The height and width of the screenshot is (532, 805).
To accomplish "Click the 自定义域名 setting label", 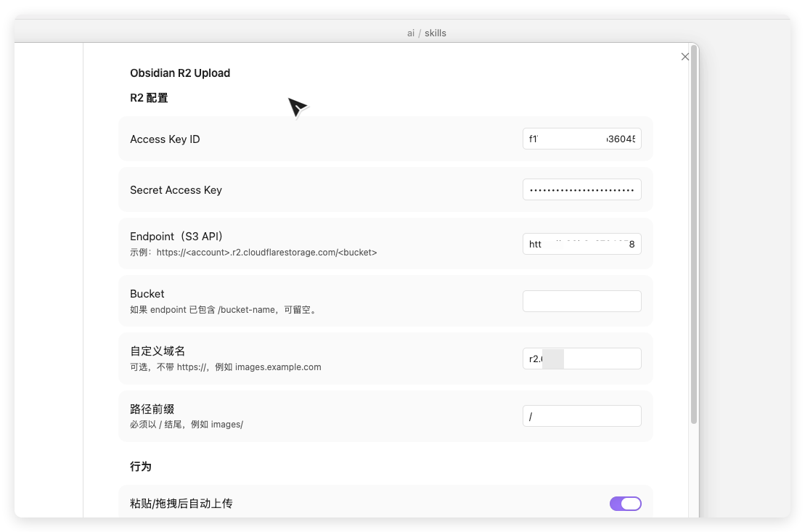I will click(x=158, y=351).
